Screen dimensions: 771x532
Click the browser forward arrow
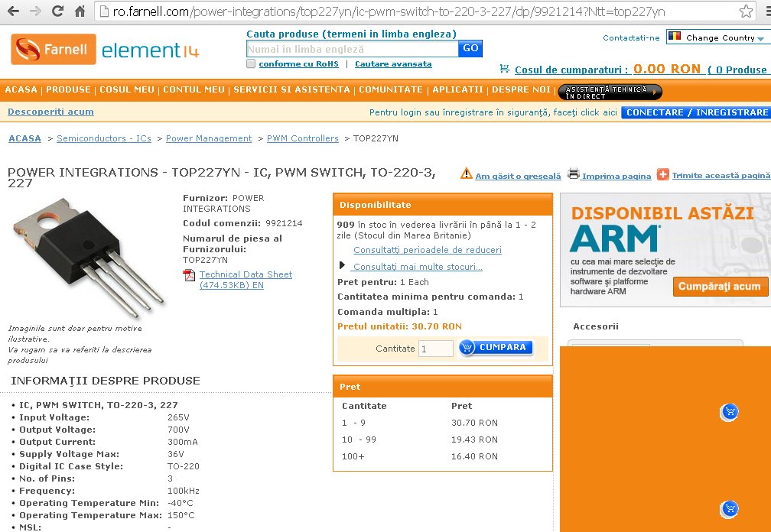pyautogui.click(x=35, y=11)
